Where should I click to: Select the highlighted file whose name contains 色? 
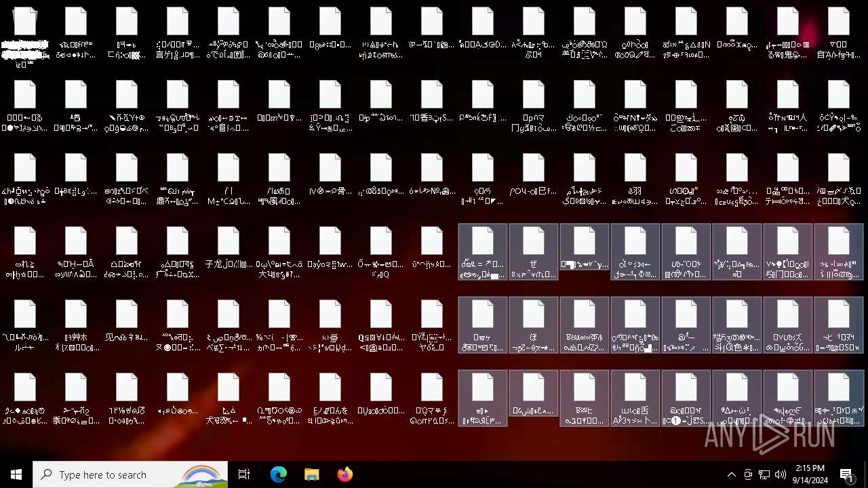click(x=737, y=325)
